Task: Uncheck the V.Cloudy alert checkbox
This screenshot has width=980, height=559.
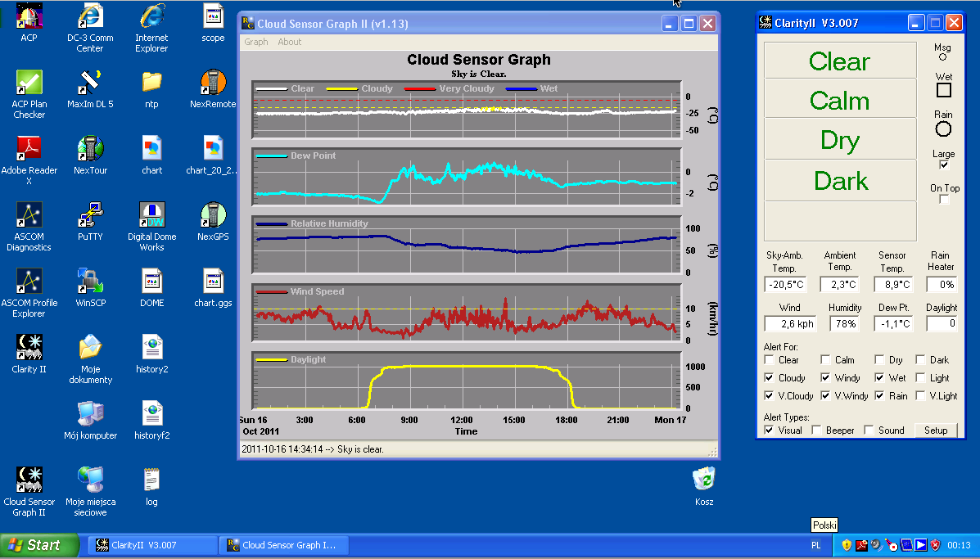Action: [x=770, y=396]
